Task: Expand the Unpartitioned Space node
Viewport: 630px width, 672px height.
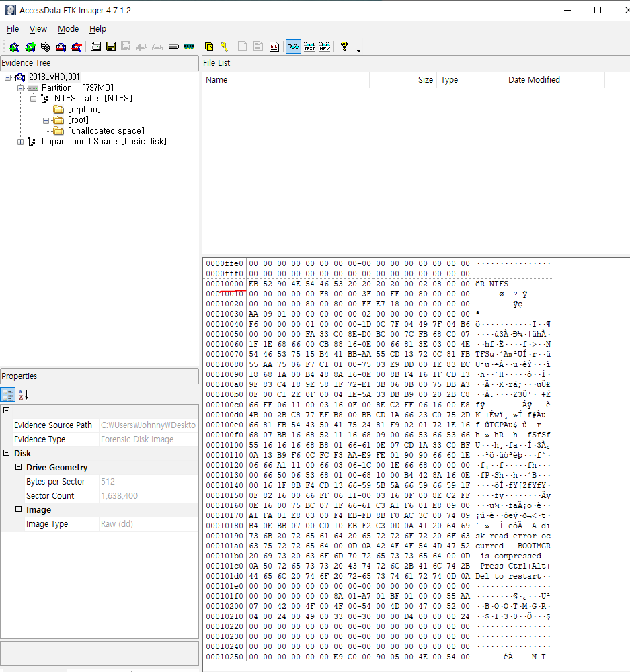Action: pyautogui.click(x=20, y=142)
